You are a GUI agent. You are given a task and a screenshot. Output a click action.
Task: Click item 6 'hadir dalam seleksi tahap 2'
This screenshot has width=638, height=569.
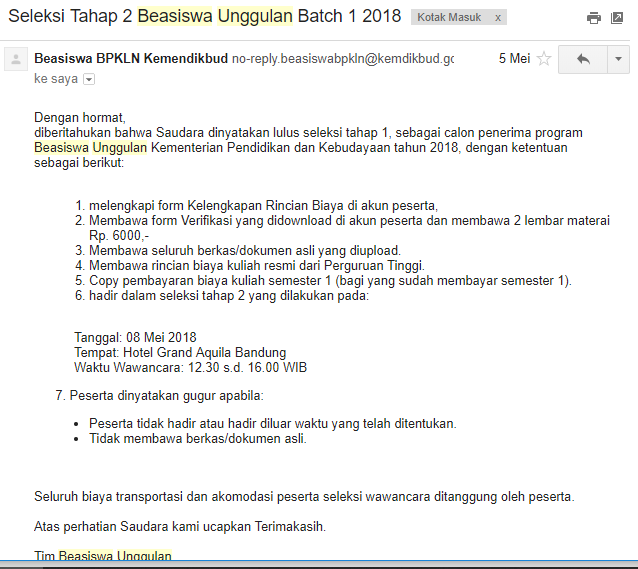[229, 296]
